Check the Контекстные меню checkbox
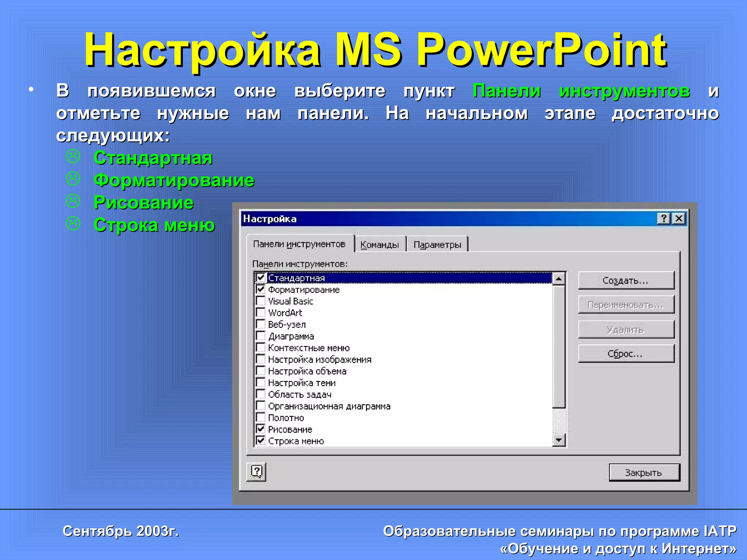Image resolution: width=747 pixels, height=560 pixels. pyautogui.click(x=260, y=347)
